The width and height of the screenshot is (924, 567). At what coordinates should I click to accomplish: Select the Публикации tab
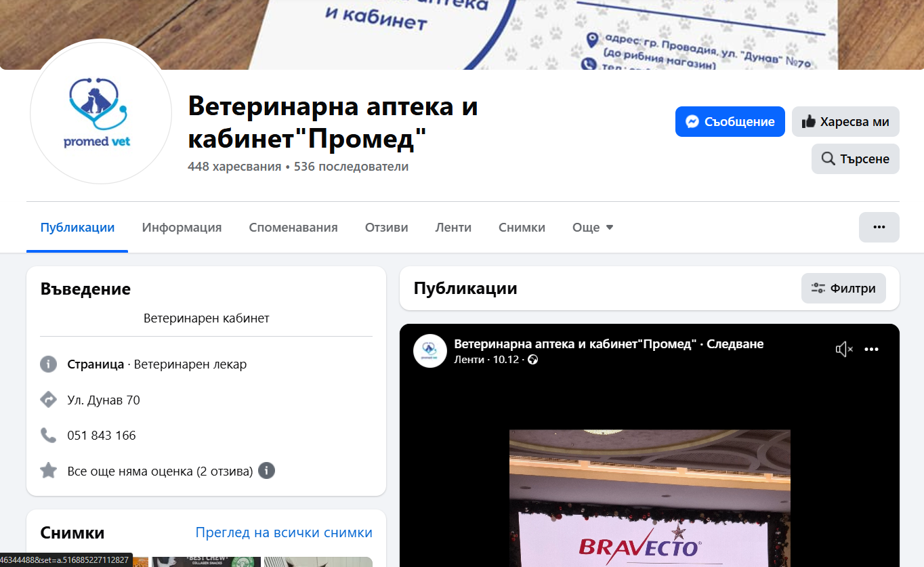(x=77, y=228)
